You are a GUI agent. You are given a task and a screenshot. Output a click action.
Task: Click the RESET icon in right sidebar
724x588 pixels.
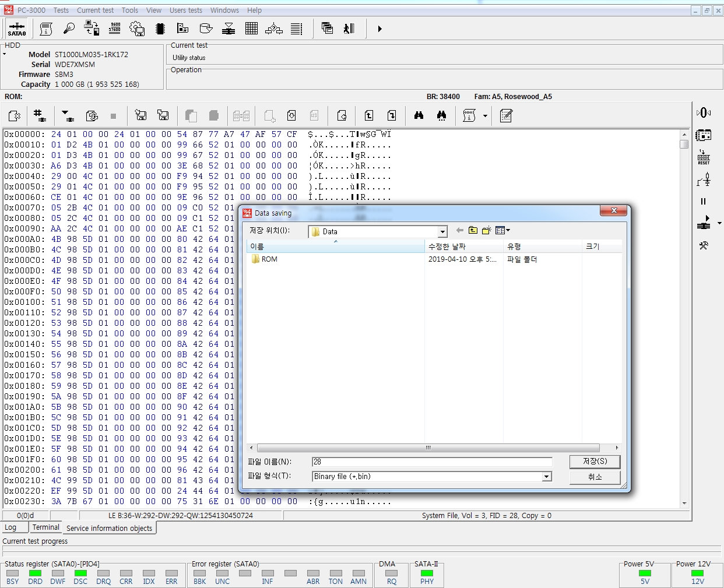pyautogui.click(x=704, y=157)
